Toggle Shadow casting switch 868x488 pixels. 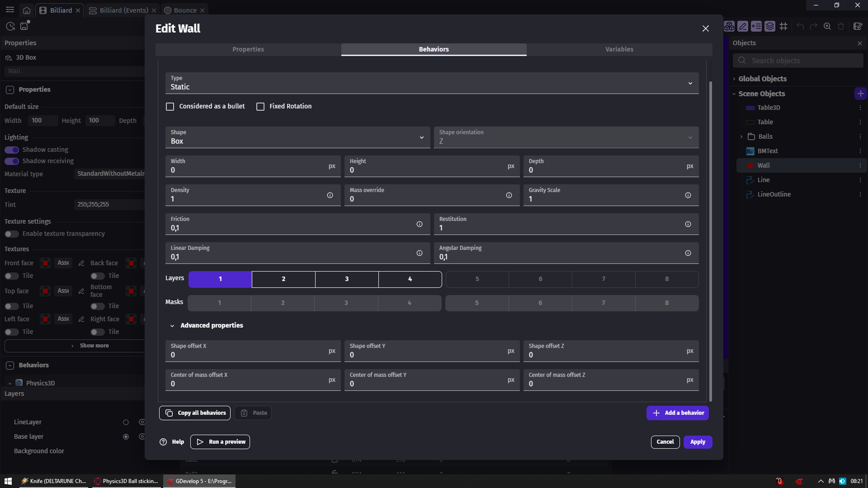click(12, 150)
